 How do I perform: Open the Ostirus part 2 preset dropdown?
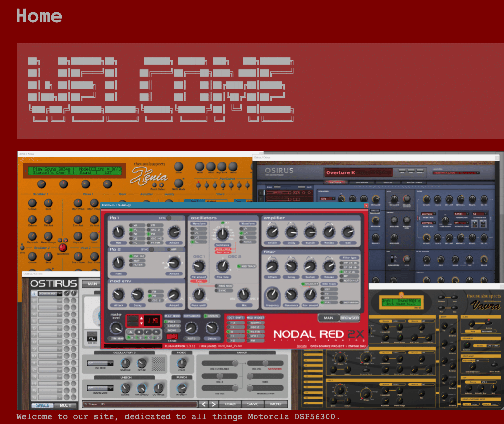tap(50, 300)
